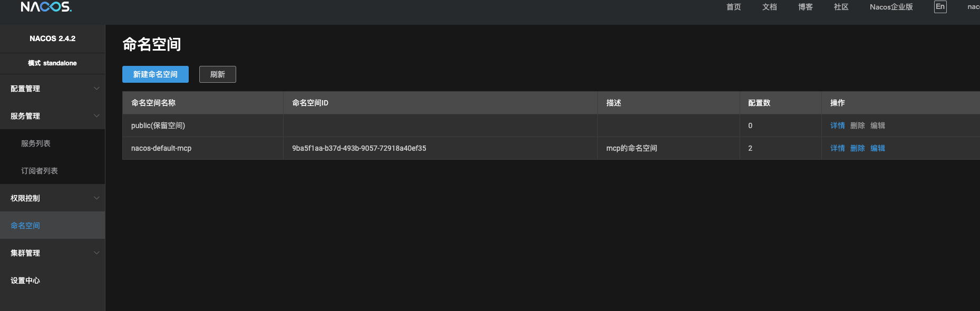Open 博客 in the top navigation
The width and height of the screenshot is (980, 311).
806,7
